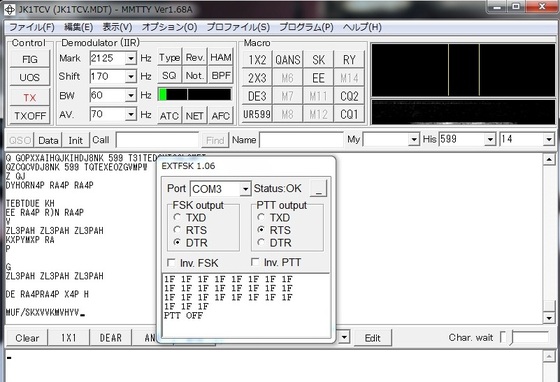The height and width of the screenshot is (382, 560).
Task: Click the TXOFF button
Action: (30, 116)
